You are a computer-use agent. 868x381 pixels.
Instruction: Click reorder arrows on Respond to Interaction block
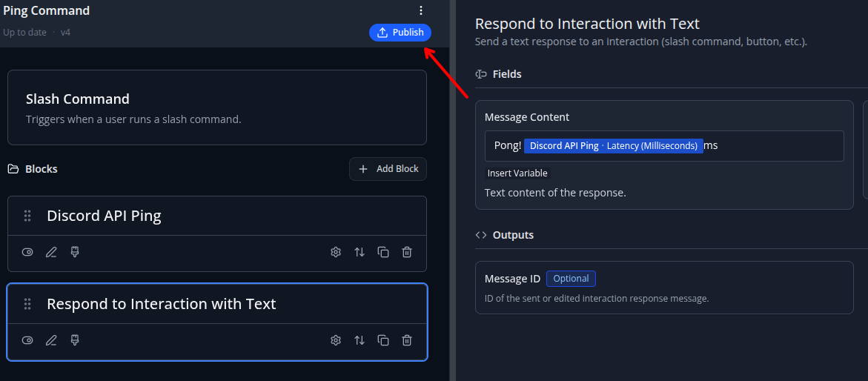[360, 340]
